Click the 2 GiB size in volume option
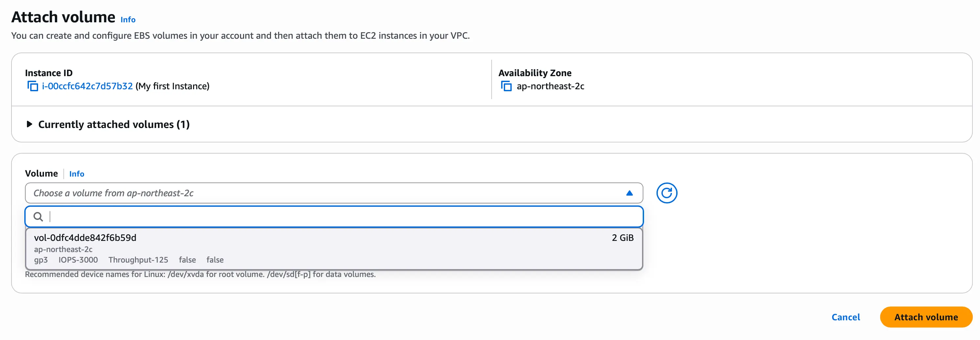Screen dimensions: 980x340 point(622,238)
